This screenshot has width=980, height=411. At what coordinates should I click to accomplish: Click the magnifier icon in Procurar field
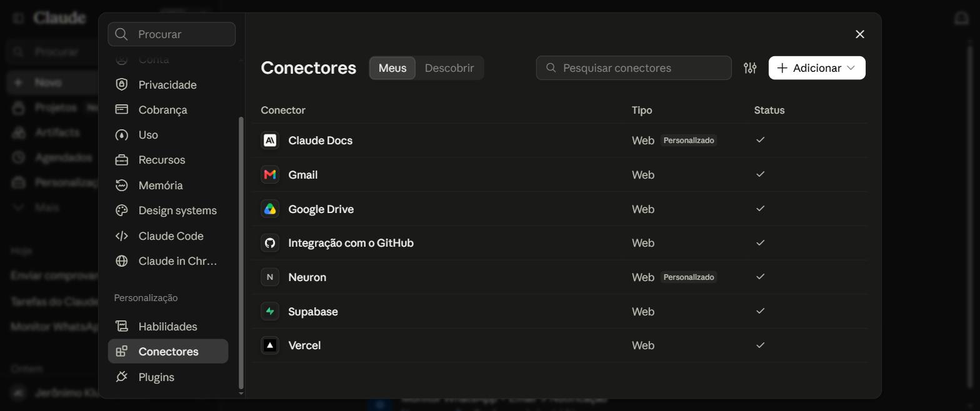pos(122,34)
